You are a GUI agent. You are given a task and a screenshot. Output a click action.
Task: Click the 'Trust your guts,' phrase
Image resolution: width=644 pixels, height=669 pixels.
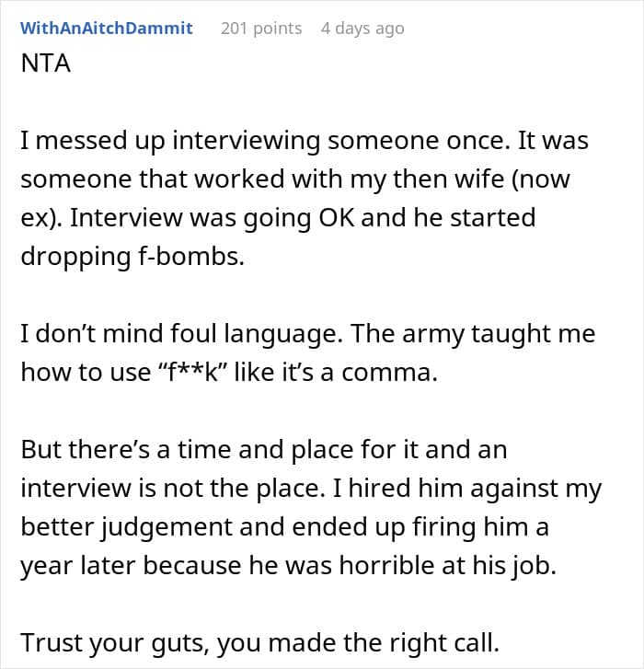(x=115, y=643)
